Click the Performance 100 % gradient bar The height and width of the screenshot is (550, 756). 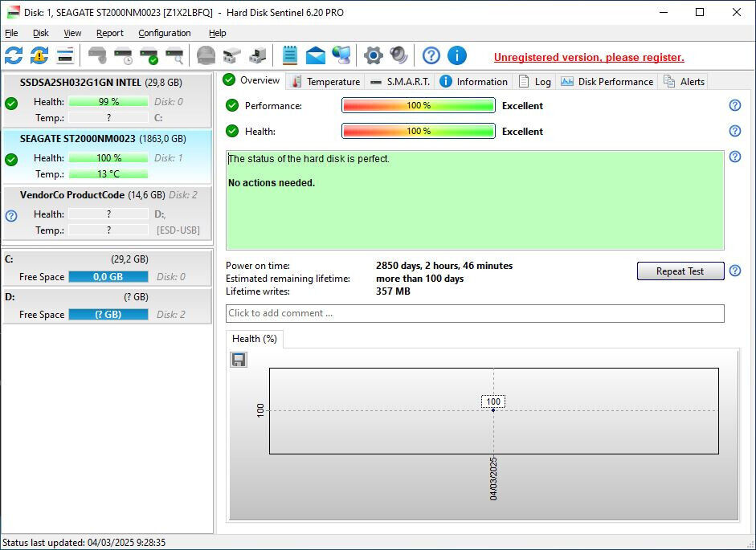[419, 105]
